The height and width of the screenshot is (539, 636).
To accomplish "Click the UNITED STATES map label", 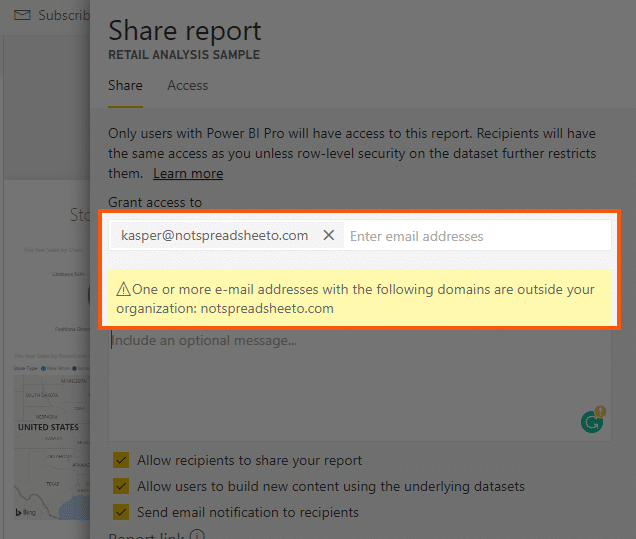I will click(48, 427).
